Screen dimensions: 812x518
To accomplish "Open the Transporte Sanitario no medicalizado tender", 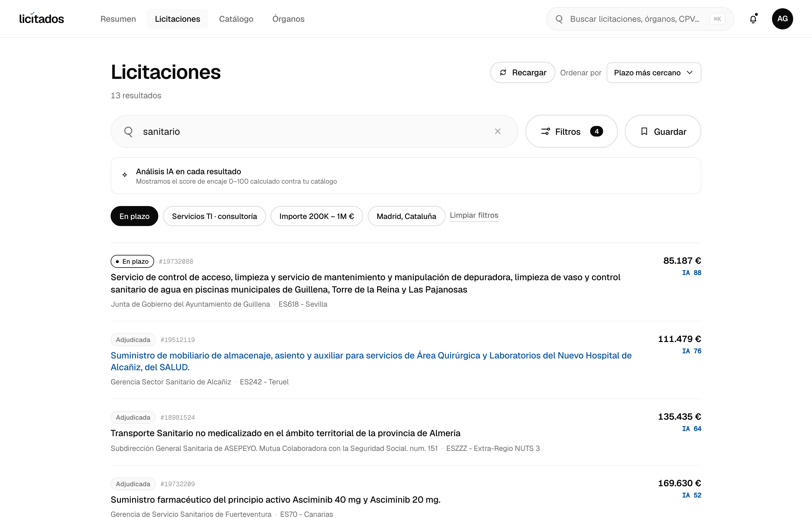I will [x=285, y=433].
